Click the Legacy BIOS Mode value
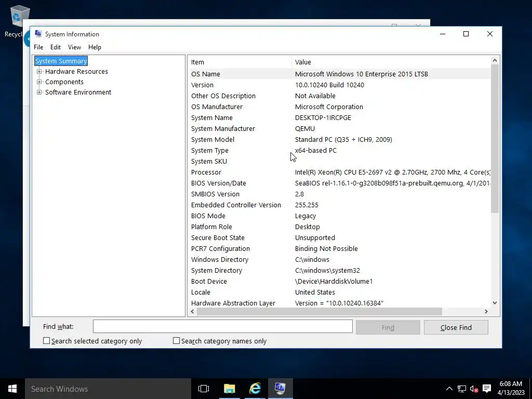 (x=305, y=216)
